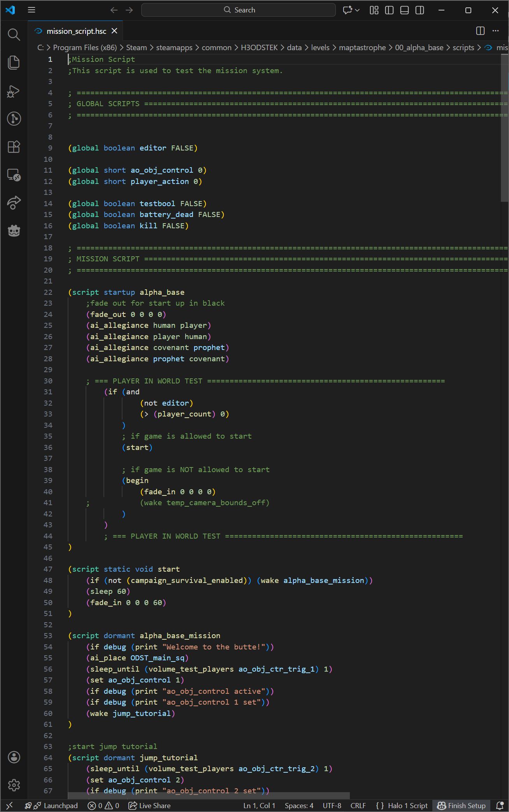509x812 pixels.
Task: Open the Explorer files view
Action: click(x=14, y=63)
